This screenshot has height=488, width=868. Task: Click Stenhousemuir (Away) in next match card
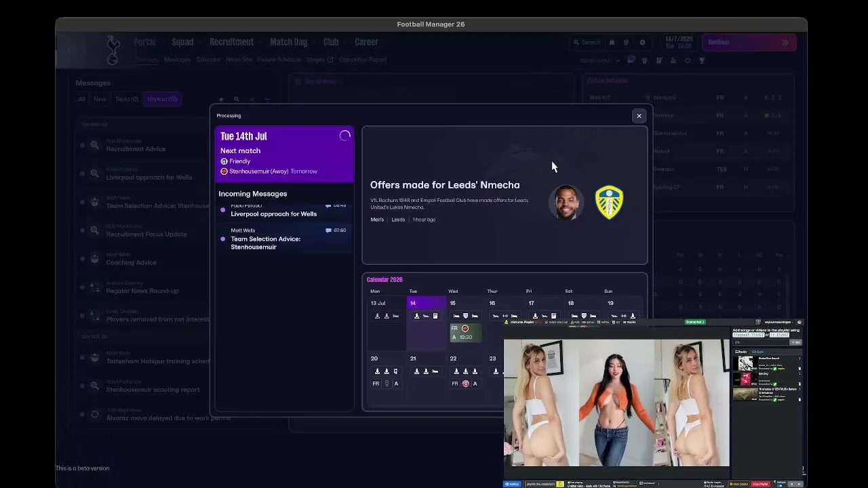click(259, 171)
